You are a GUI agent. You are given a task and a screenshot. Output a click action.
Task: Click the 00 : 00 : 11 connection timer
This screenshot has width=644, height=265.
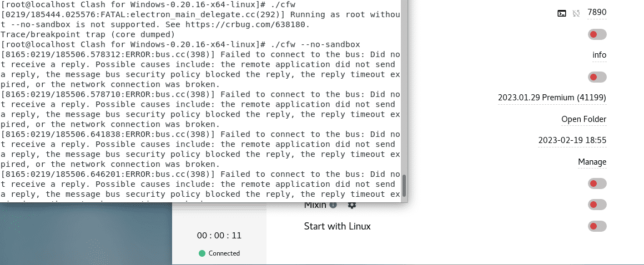tap(219, 235)
